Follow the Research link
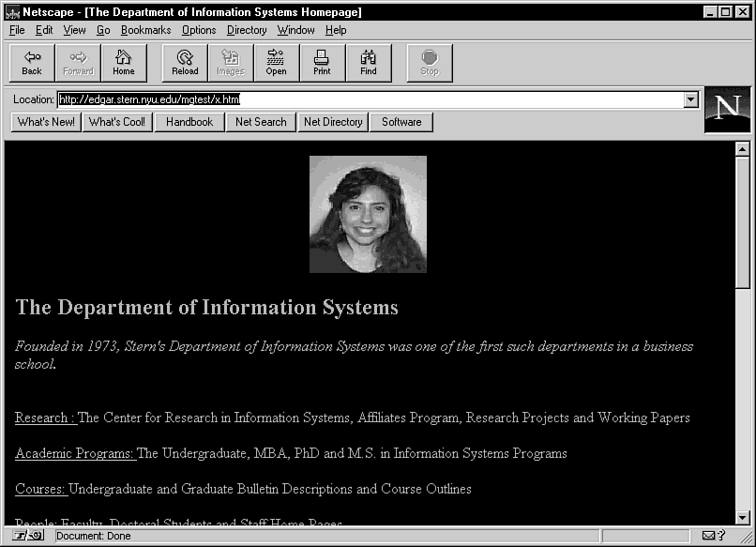Image resolution: width=756 pixels, height=547 pixels. 45,418
